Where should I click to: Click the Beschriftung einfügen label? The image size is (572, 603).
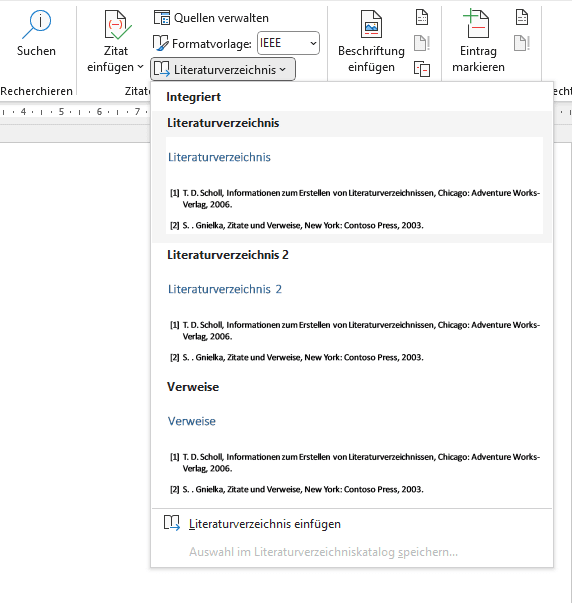[371, 59]
